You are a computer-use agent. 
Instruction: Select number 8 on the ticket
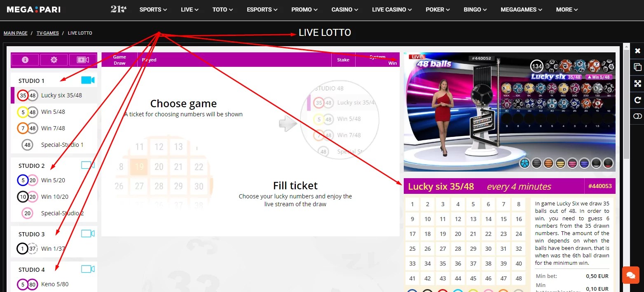(x=519, y=204)
